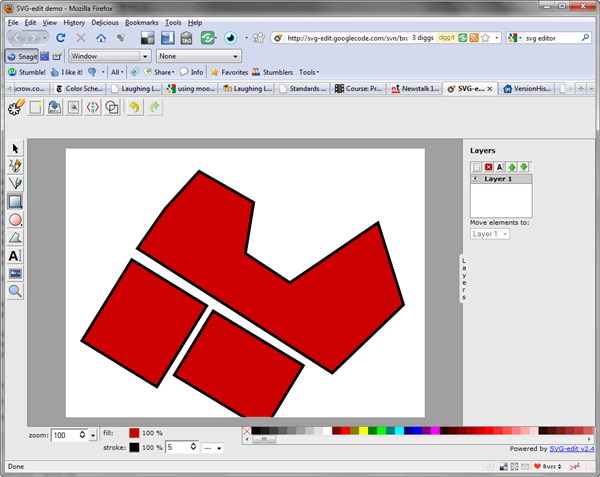
Task: Activate the Rectangle tool
Action: pyautogui.click(x=15, y=202)
